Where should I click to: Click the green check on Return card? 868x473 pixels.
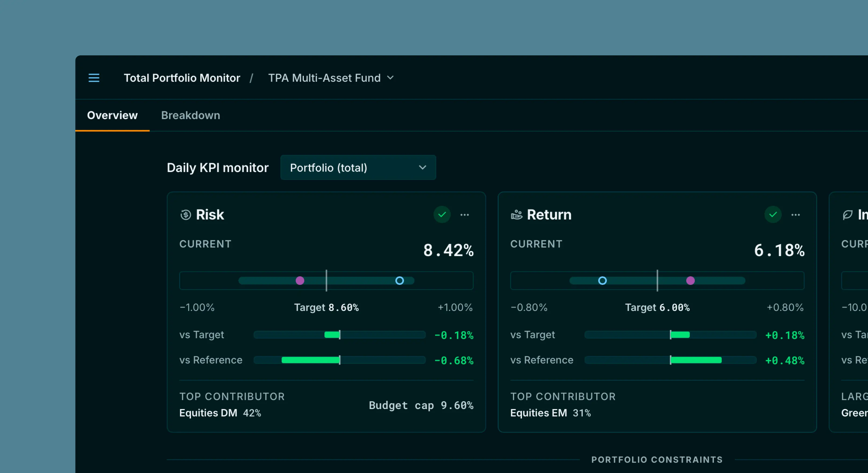pyautogui.click(x=773, y=214)
